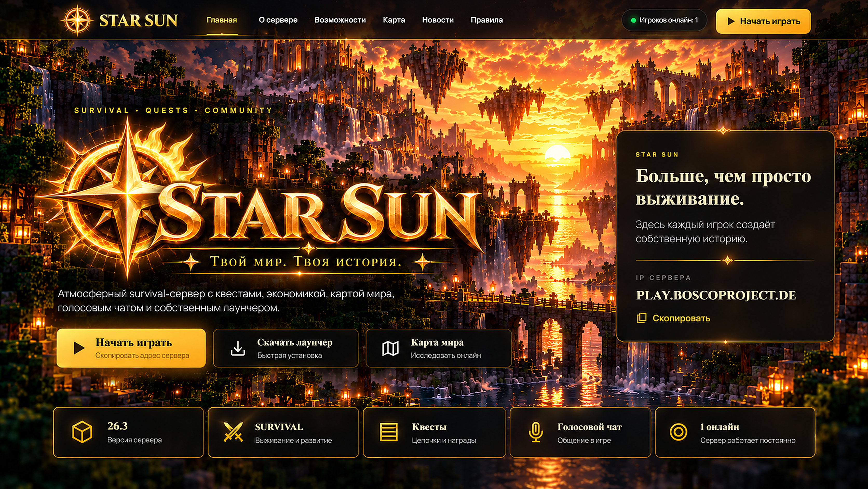868x489 pixels.
Task: Click Скопировать адрес сервера subtitle
Action: (142, 355)
